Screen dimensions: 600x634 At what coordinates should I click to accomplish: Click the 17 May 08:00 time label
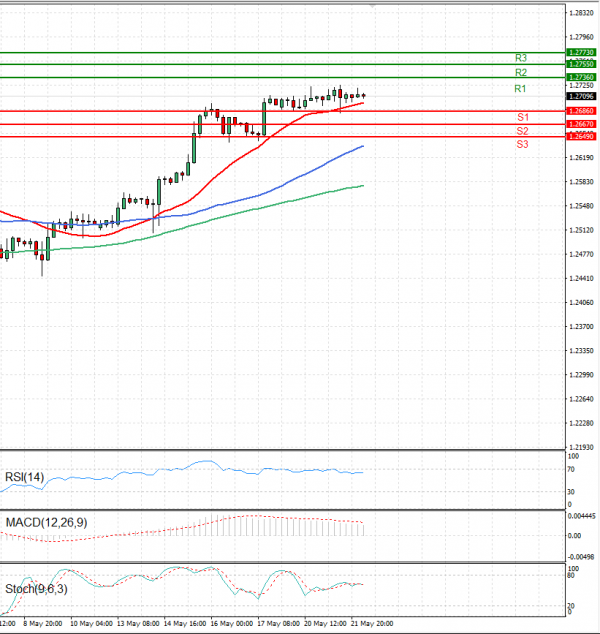click(279, 624)
